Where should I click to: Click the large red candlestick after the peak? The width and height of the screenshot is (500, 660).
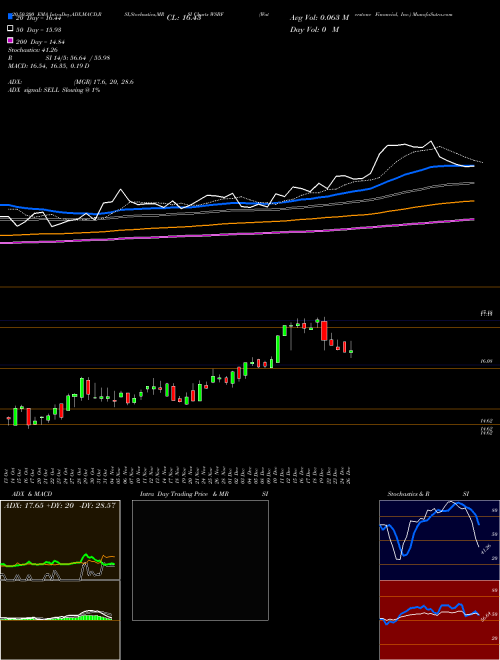click(324, 331)
